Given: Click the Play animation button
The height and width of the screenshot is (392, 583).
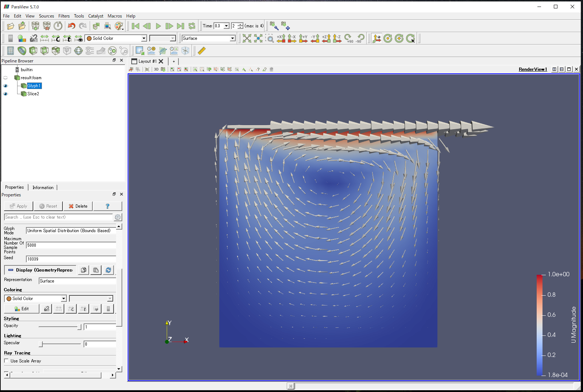Looking at the screenshot, I should point(158,26).
